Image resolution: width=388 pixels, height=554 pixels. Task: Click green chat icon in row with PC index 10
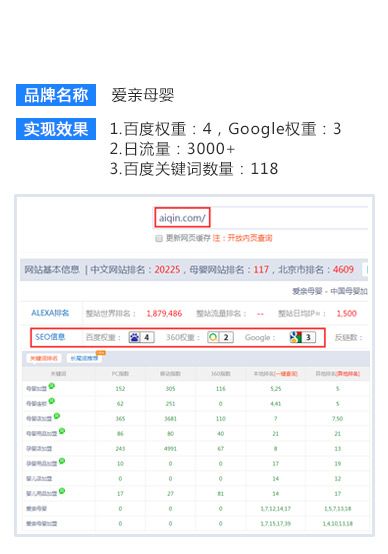click(x=62, y=461)
